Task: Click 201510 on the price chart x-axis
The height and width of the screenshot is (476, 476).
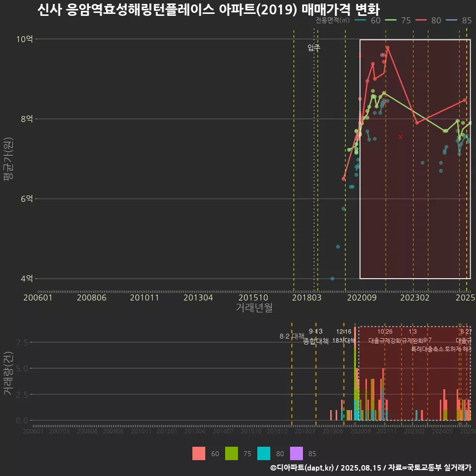Action: coord(253,297)
